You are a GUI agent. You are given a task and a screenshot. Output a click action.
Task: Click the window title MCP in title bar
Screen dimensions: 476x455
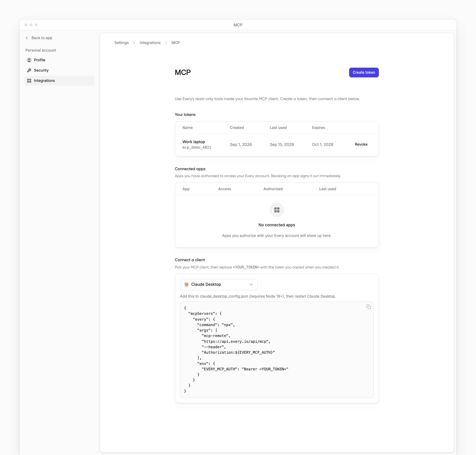pos(238,25)
